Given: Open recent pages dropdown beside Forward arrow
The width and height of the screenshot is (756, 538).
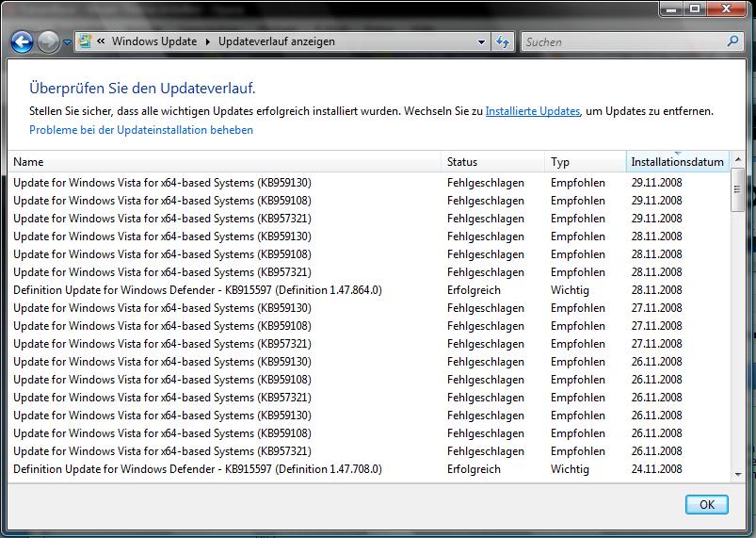Looking at the screenshot, I should pyautogui.click(x=67, y=42).
